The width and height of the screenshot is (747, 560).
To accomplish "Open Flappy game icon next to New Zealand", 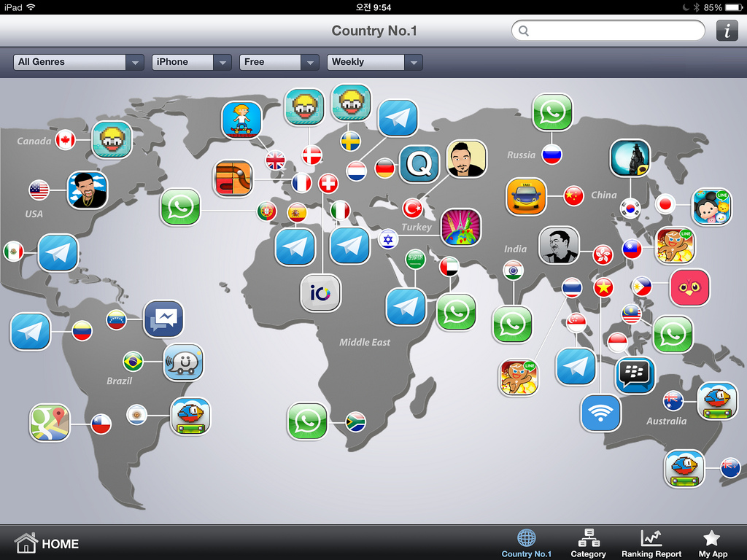I will pos(684,469).
